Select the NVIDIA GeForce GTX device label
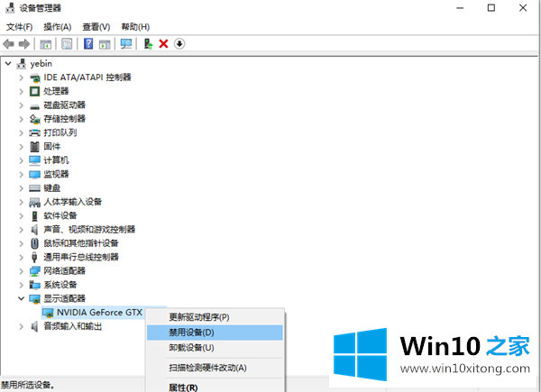This screenshot has width=541, height=392. (99, 313)
